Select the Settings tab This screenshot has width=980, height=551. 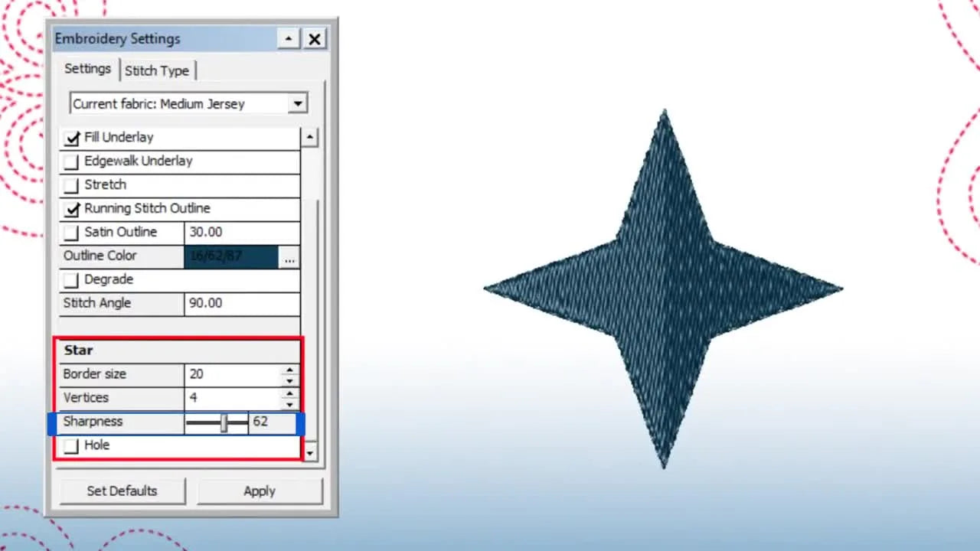87,69
